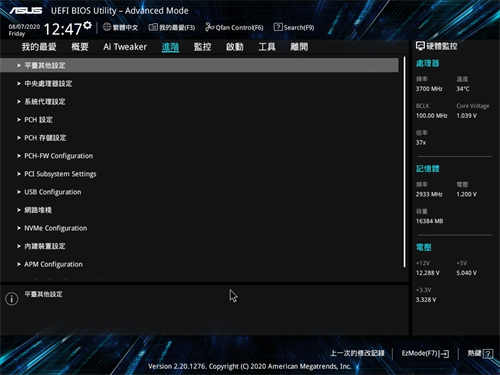This screenshot has width=500, height=375.
Task: Click the memory voltage 1.200 V
Action: [467, 194]
